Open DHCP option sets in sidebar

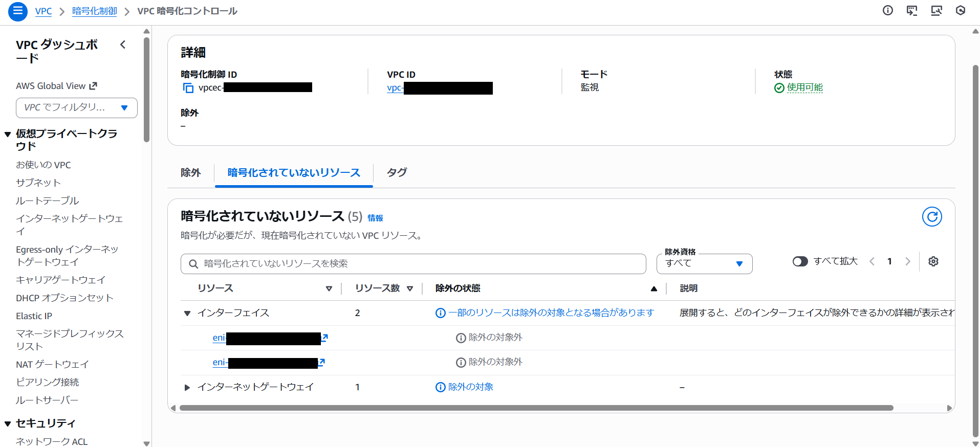tap(64, 298)
